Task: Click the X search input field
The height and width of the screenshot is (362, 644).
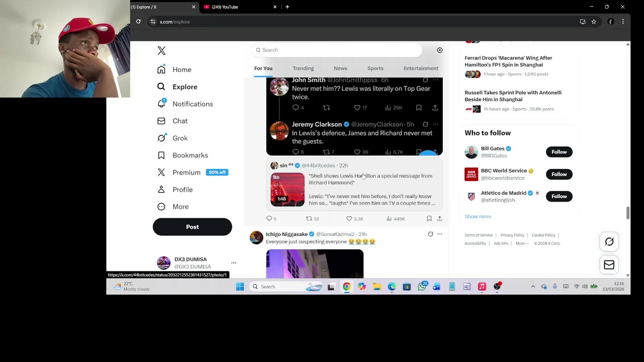Action: [337, 50]
